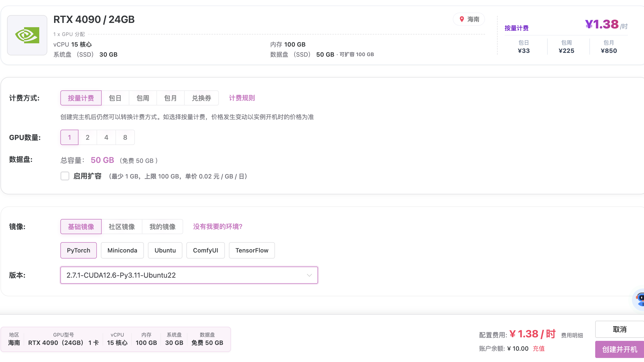Click 账户余额 ¥ 10.00 balance text
Image resolution: width=644 pixels, height=362 pixels.
coord(504,349)
